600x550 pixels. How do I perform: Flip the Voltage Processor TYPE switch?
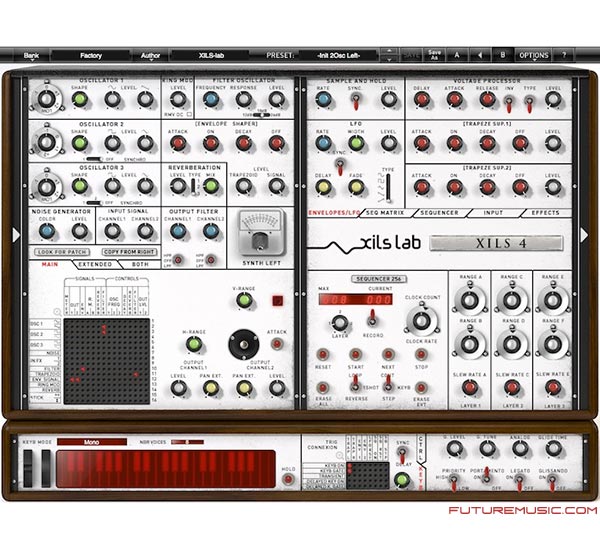[x=529, y=104]
